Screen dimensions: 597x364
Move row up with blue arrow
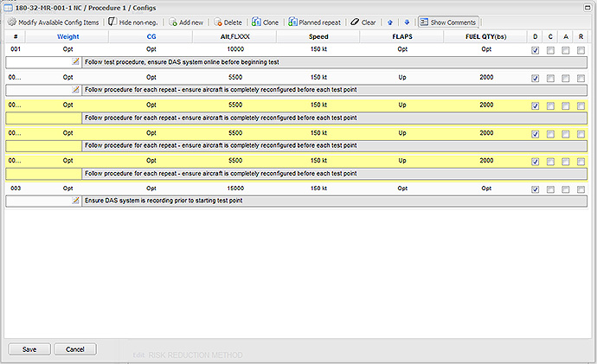pos(390,22)
